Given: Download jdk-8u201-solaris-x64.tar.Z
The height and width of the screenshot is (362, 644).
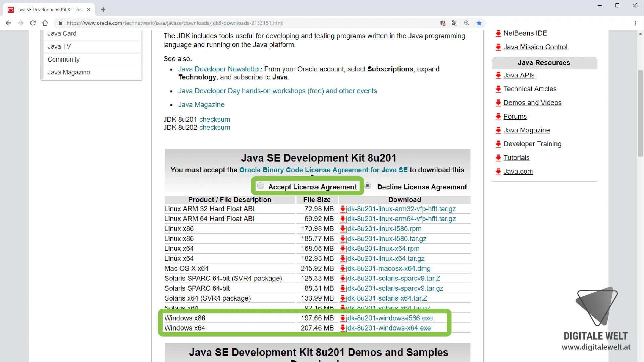Looking at the screenshot, I should pos(386,298).
